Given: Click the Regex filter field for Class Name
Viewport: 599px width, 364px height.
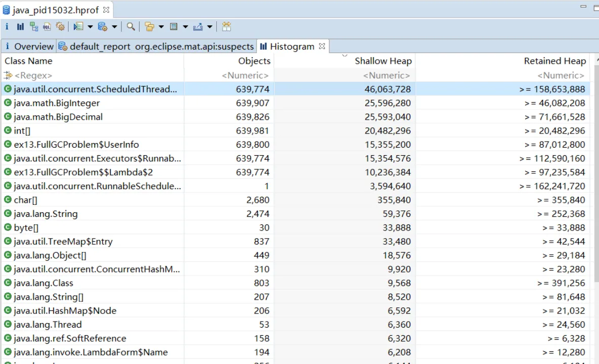Looking at the screenshot, I should (93, 75).
